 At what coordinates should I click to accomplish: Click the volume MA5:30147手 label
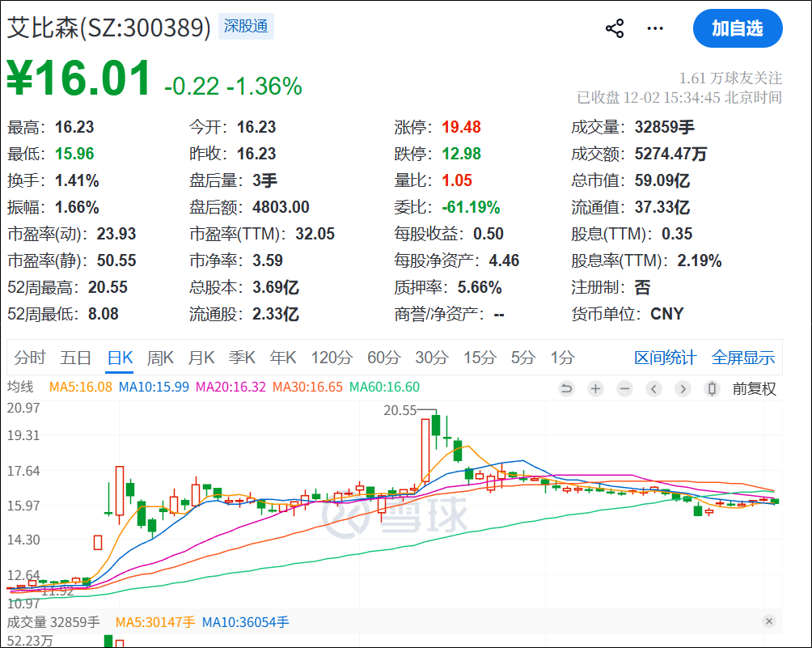pos(155,622)
